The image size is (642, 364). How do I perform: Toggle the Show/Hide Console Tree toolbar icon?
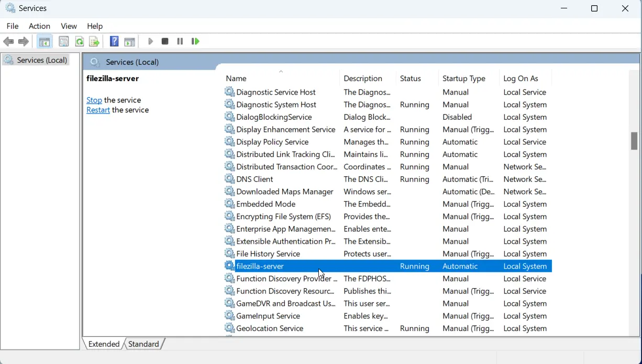45,41
